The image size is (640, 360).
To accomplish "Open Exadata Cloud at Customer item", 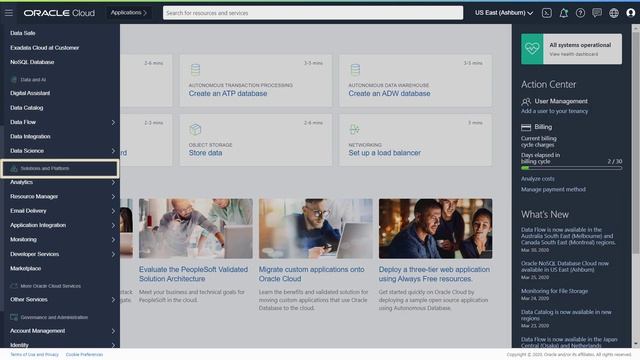I will [x=44, y=48].
